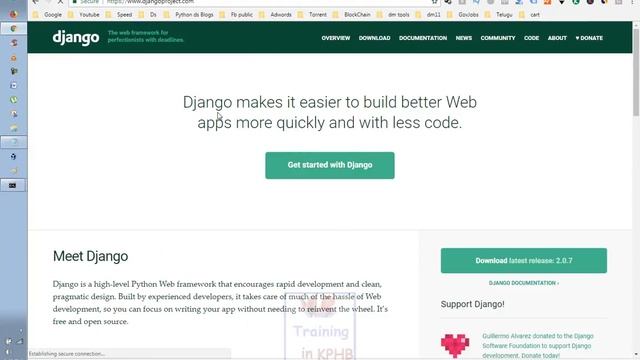
Task: Select News in the navigation bar
Action: [x=464, y=38]
